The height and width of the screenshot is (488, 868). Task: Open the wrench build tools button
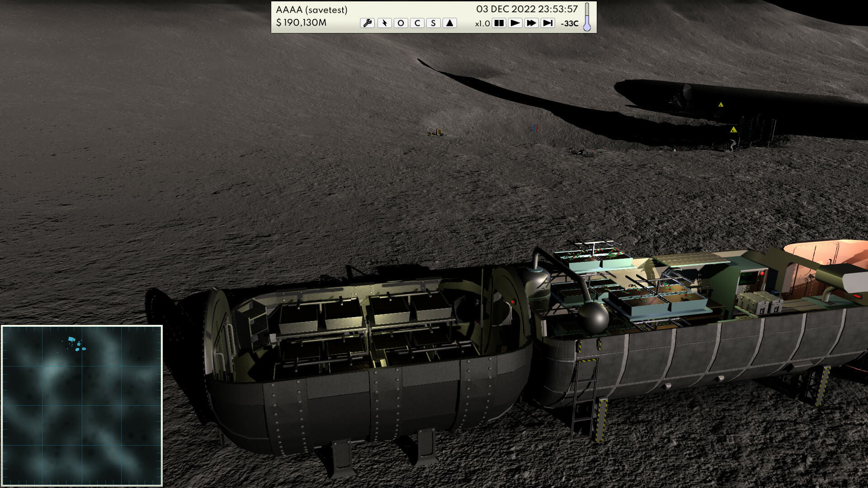pos(367,23)
